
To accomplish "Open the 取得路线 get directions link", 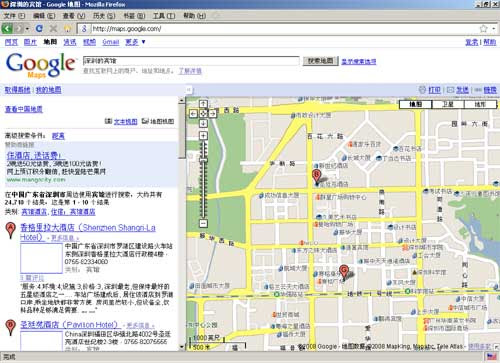I will tap(17, 90).
